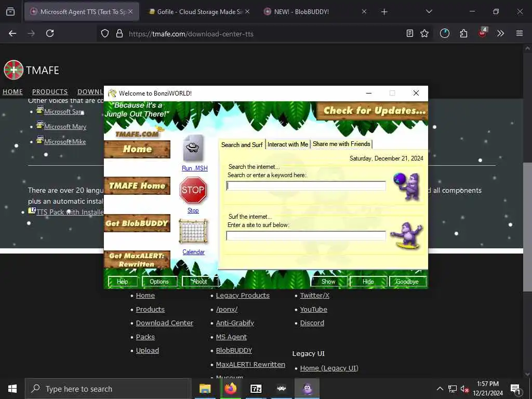This screenshot has width=532, height=399.
Task: Open 7-Zip from taskbar
Action: [x=256, y=389]
